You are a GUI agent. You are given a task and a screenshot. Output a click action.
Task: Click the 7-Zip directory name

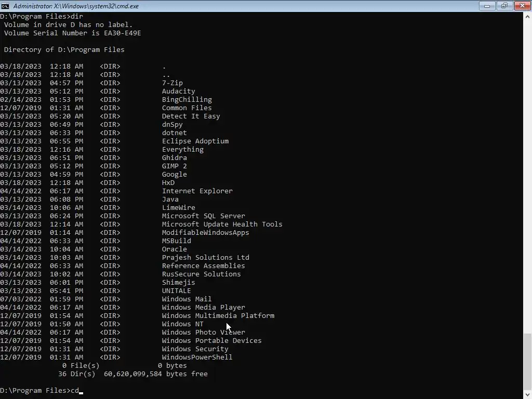click(172, 83)
